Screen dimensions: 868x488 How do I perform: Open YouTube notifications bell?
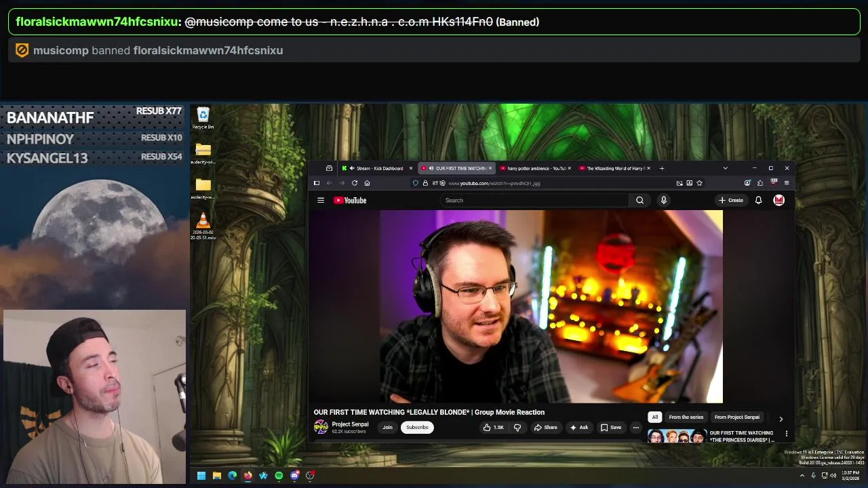[x=758, y=200]
